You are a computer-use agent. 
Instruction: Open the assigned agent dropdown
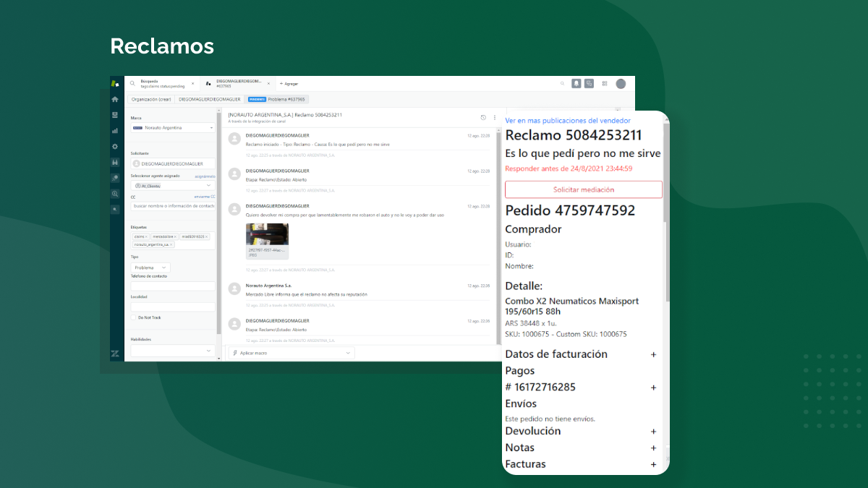click(173, 186)
